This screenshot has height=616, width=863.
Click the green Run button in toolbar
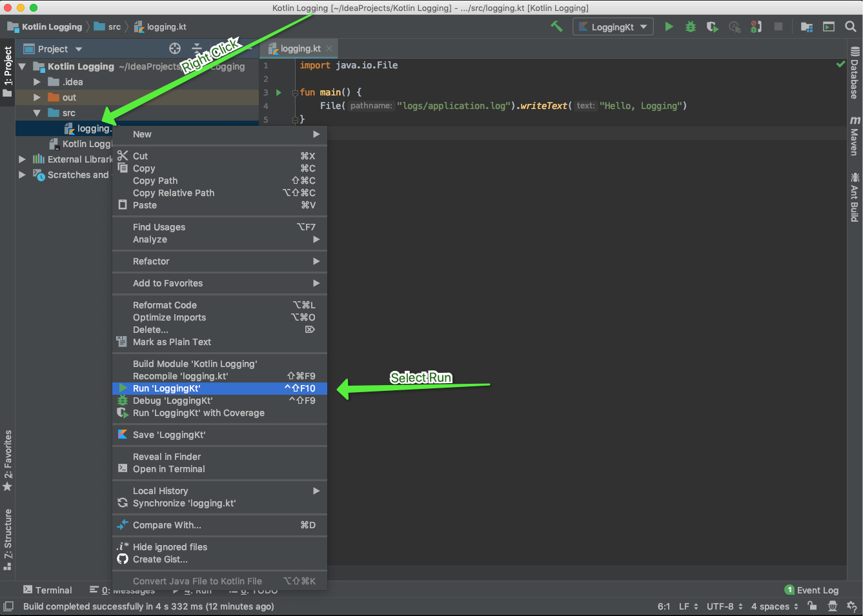click(x=669, y=26)
